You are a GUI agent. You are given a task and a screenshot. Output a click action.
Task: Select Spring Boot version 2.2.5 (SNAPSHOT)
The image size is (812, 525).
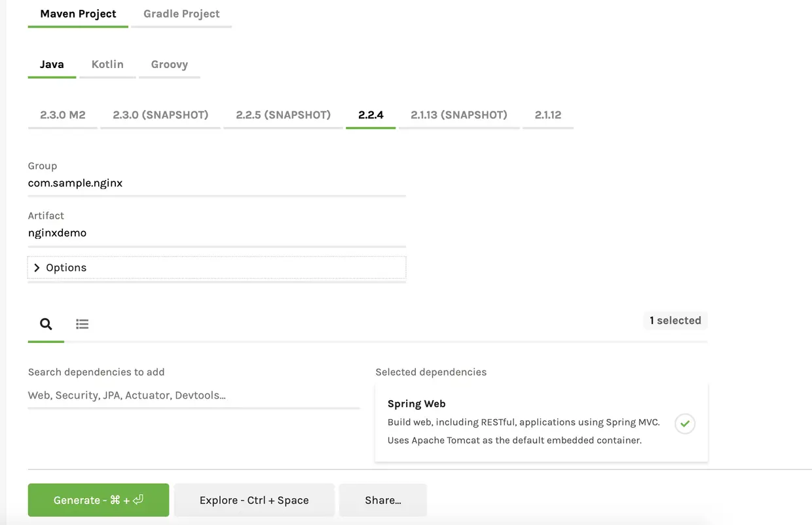(x=284, y=115)
